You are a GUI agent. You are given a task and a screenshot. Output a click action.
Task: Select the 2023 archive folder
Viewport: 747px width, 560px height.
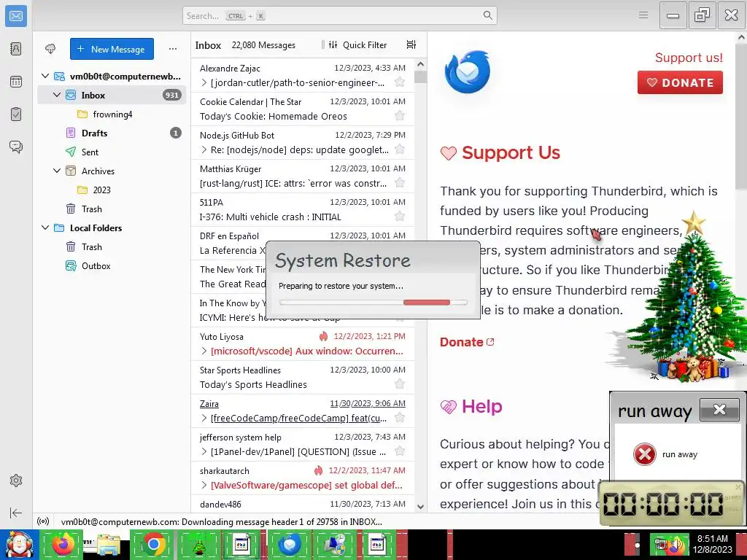click(x=112, y=190)
